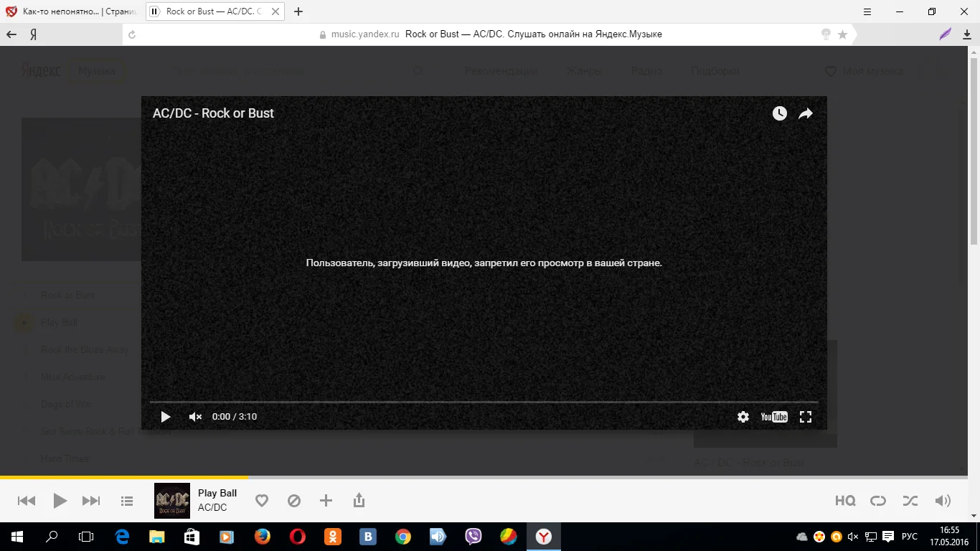Share the AC/DC video via arrow icon
Viewport: 980px width, 551px height.
[x=806, y=113]
